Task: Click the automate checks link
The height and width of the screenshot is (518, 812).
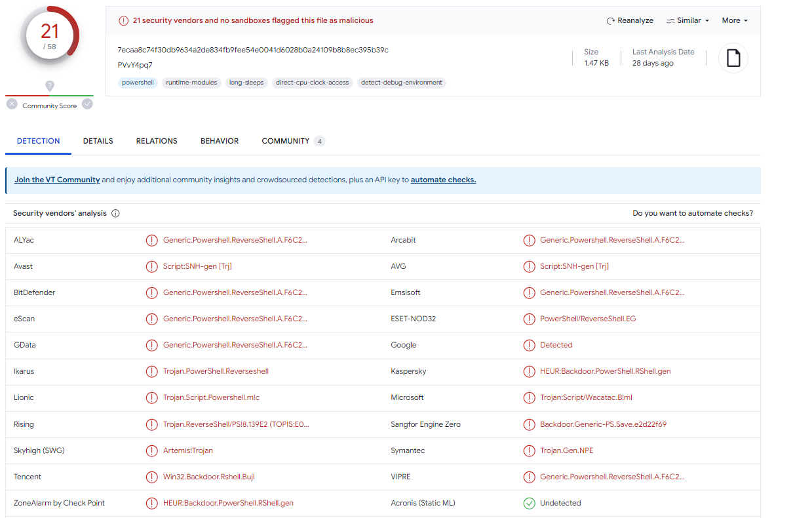Action: (x=443, y=180)
